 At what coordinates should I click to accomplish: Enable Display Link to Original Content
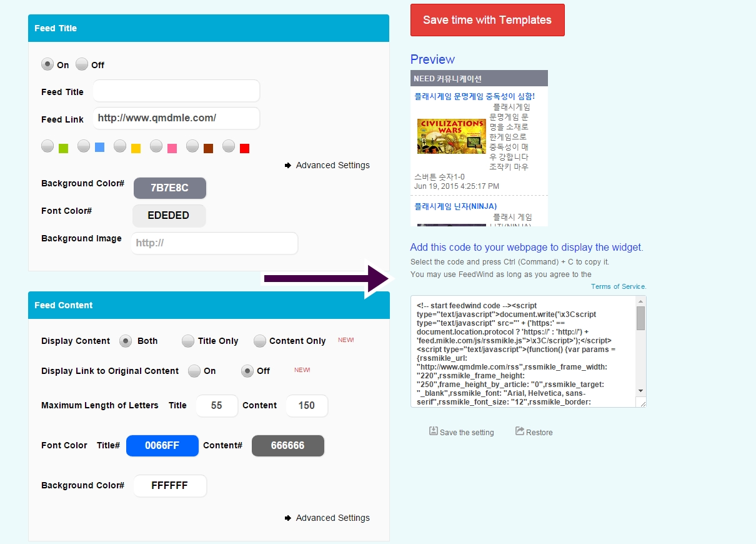[194, 371]
